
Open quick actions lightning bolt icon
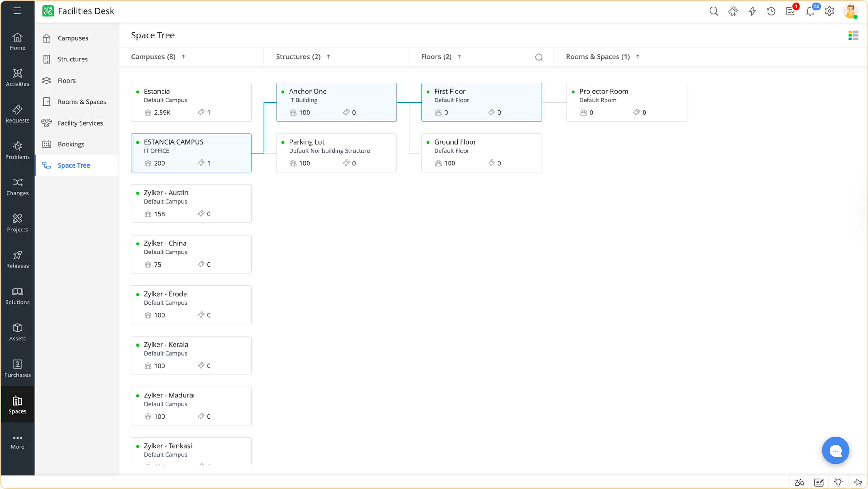point(752,11)
